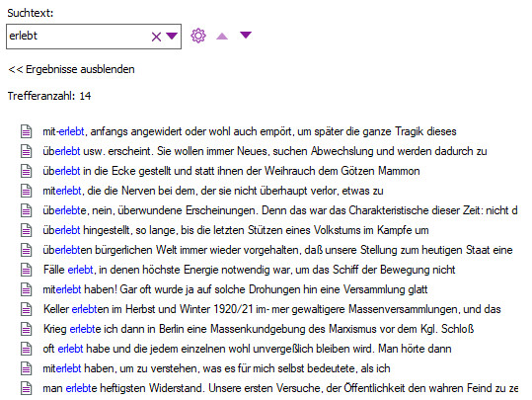This screenshot has height=400, width=532.
Task: Jump to next hit with down arrow
Action: [246, 35]
